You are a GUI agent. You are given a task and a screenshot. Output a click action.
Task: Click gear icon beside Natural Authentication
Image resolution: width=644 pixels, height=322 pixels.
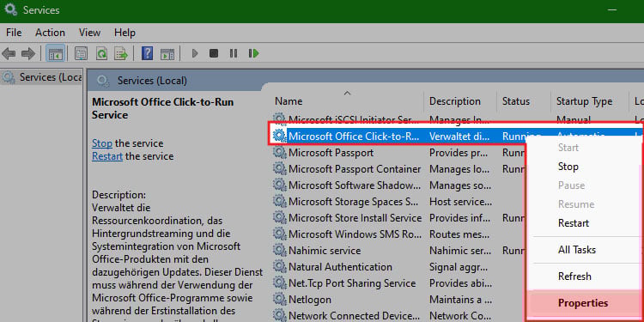(x=280, y=266)
